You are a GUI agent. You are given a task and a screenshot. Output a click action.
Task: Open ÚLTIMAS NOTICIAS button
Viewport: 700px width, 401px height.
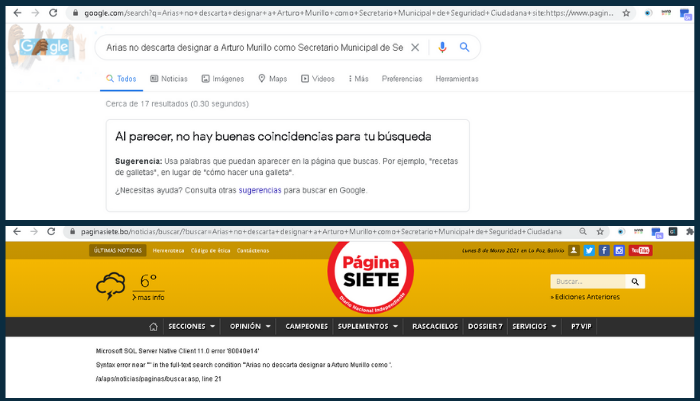coord(117,251)
